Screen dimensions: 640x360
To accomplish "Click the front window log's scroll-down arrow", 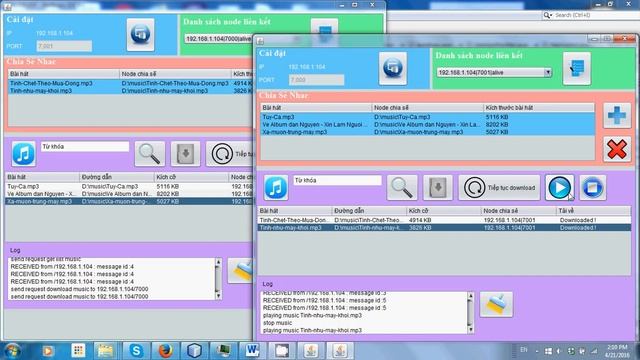I will 470,329.
